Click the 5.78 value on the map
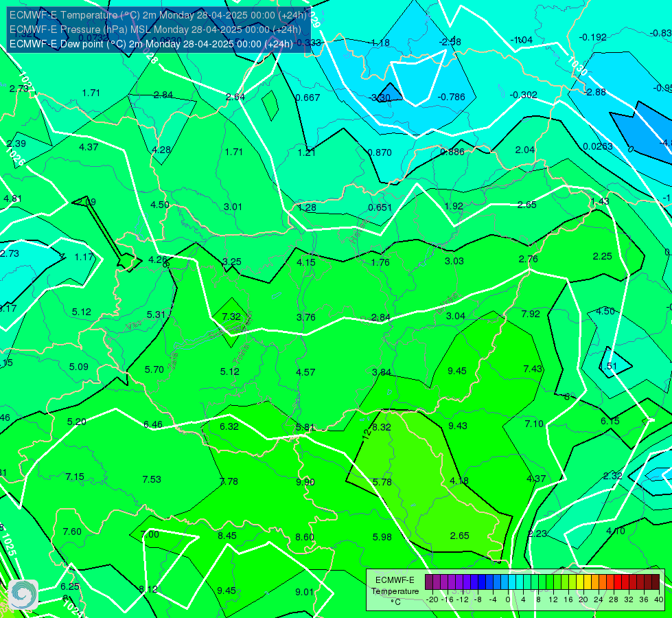The width and height of the screenshot is (672, 618). pyautogui.click(x=382, y=483)
